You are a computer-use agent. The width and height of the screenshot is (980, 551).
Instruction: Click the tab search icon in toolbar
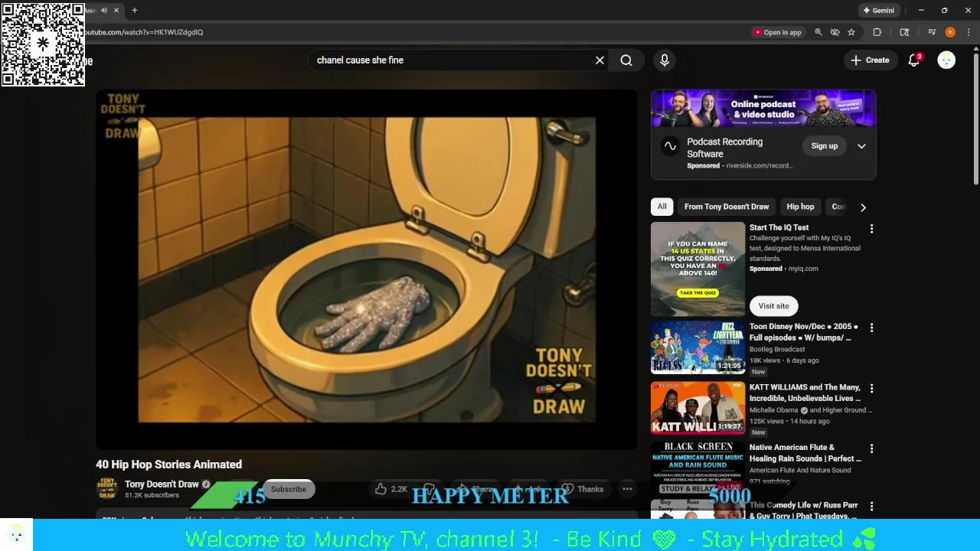click(x=904, y=32)
